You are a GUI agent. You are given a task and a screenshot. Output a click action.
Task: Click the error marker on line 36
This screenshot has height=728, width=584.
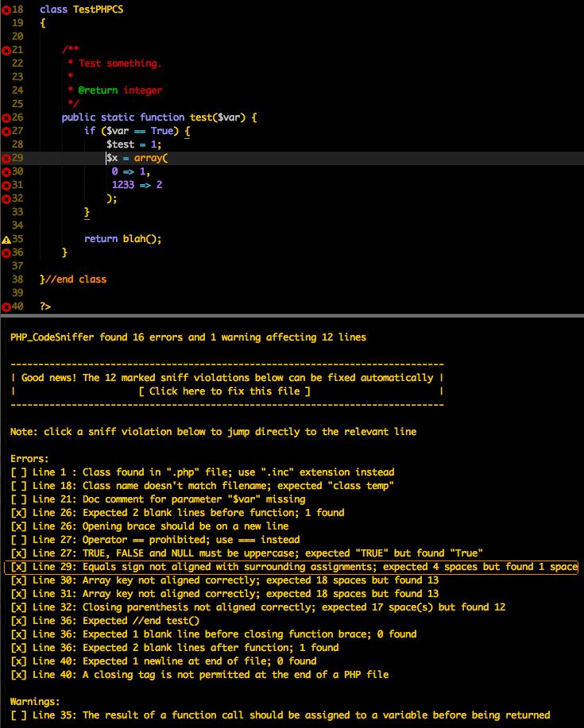6,253
